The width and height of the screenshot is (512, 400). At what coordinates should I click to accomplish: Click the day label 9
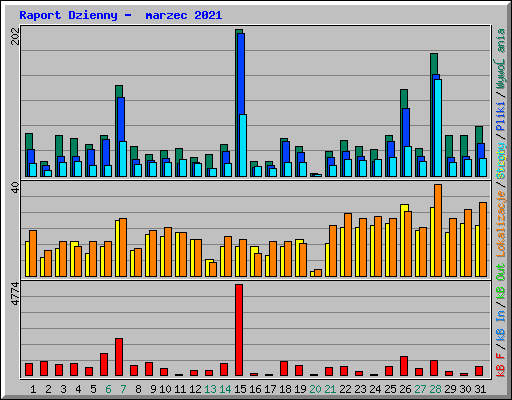pyautogui.click(x=153, y=389)
